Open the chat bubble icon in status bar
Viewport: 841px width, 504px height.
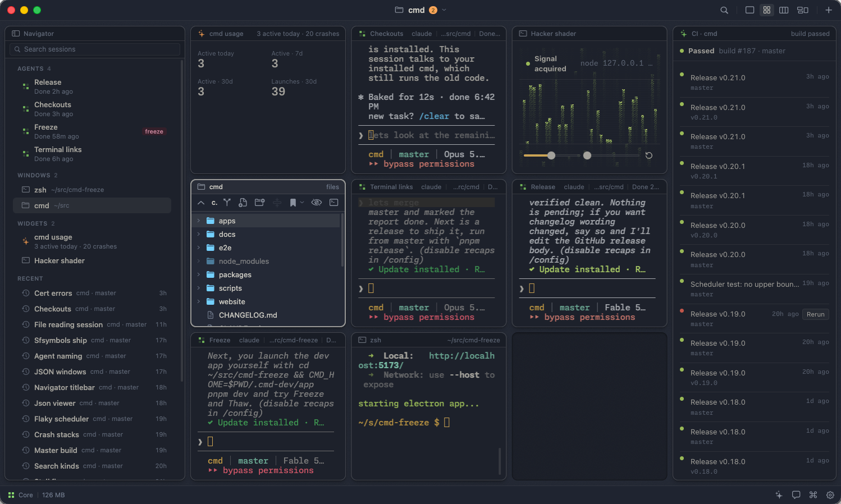796,495
